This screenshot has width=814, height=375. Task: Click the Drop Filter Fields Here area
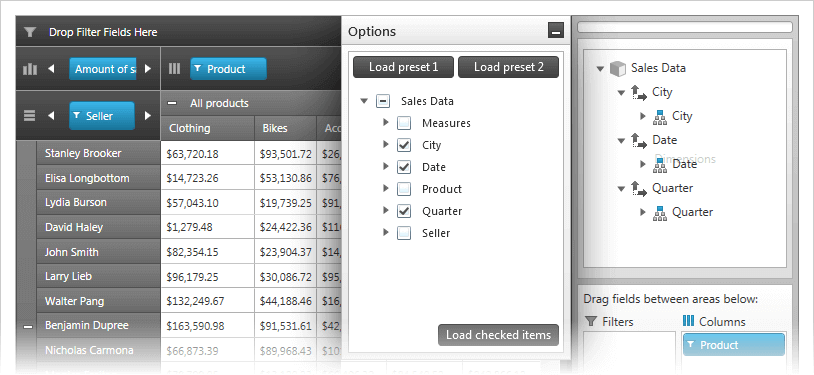pos(179,32)
